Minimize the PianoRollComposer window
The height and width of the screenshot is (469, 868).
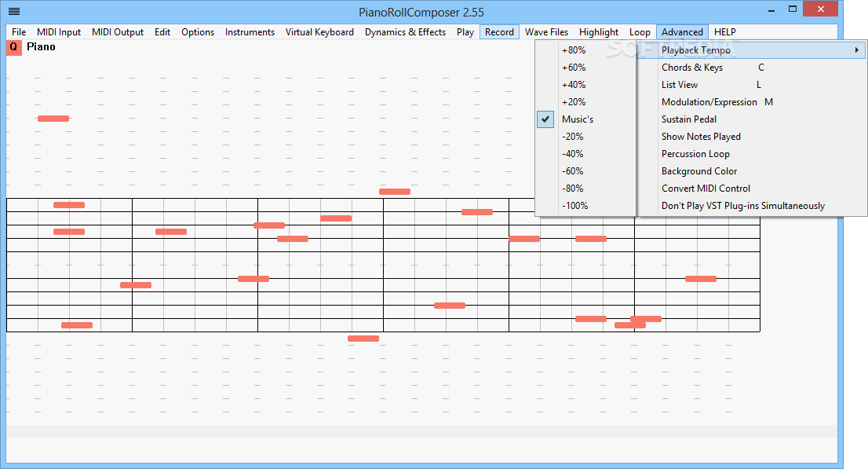click(x=771, y=9)
